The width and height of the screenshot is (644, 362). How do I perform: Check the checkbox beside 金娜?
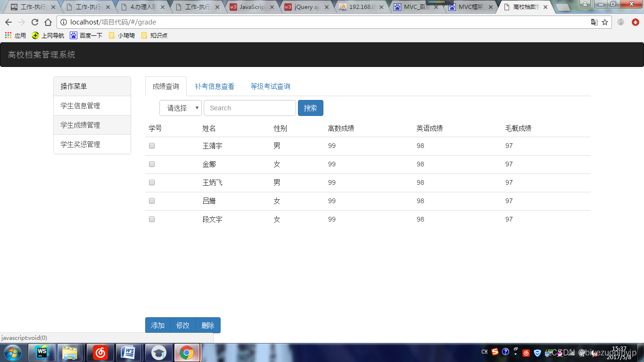coord(151,164)
